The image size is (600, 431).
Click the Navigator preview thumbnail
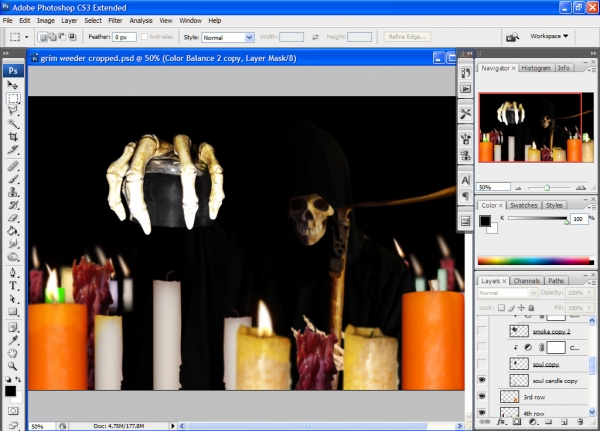(536, 127)
